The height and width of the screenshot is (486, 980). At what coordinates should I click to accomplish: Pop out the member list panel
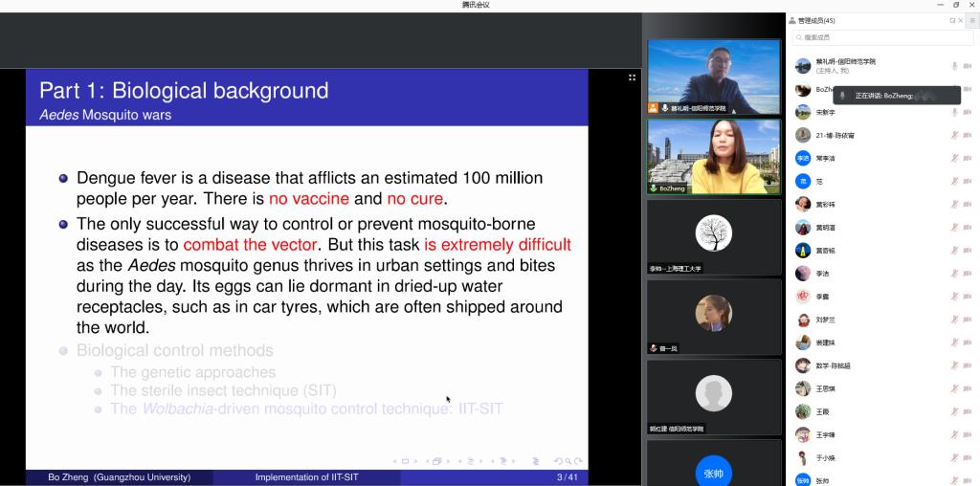[x=952, y=20]
